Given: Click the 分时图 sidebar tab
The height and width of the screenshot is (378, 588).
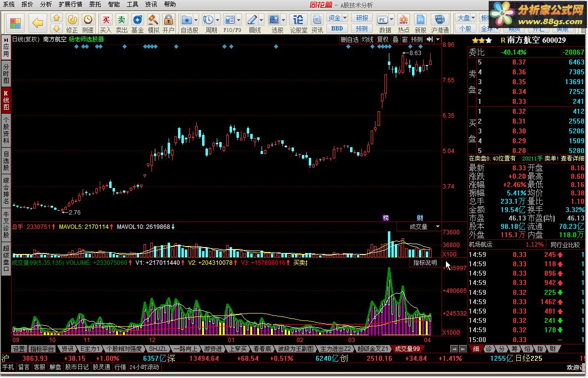Looking at the screenshot, I should [x=6, y=73].
